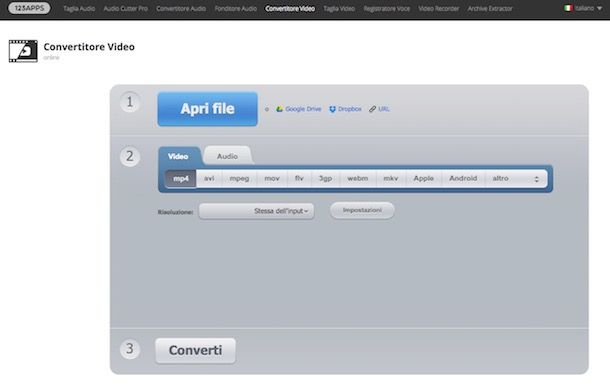Click the Italian flag icon
Image resolution: width=610 pixels, height=387 pixels.
pos(568,8)
